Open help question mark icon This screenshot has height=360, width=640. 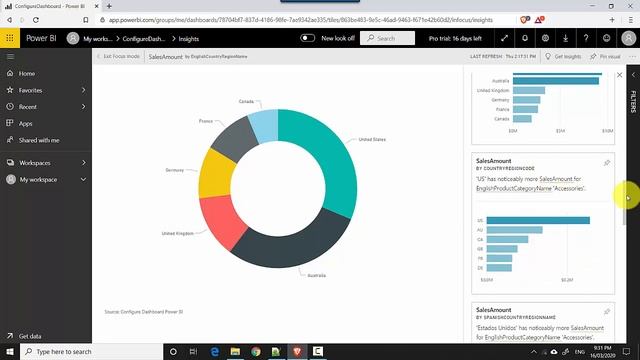(586, 38)
